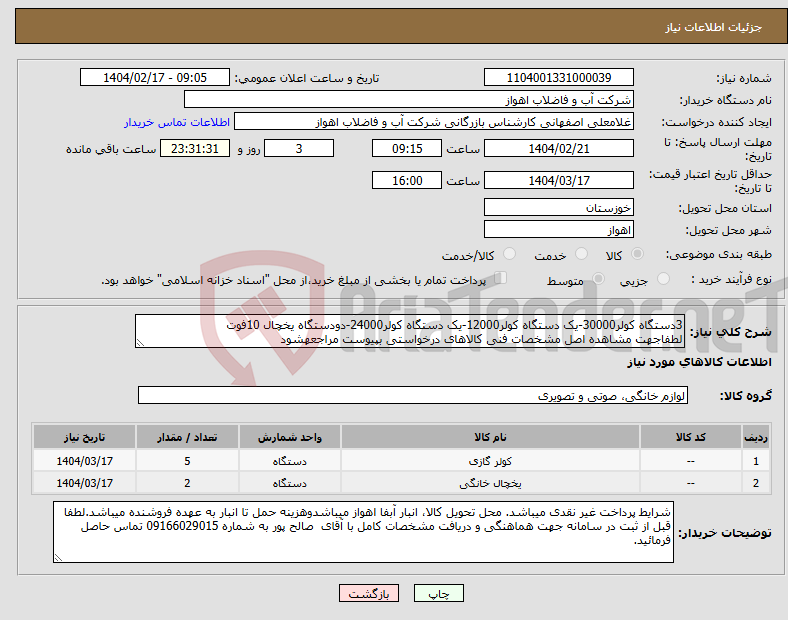Click buyer organization field شرکت آب و فاضلاب اهواز
The width and height of the screenshot is (788, 620).
pos(409,99)
